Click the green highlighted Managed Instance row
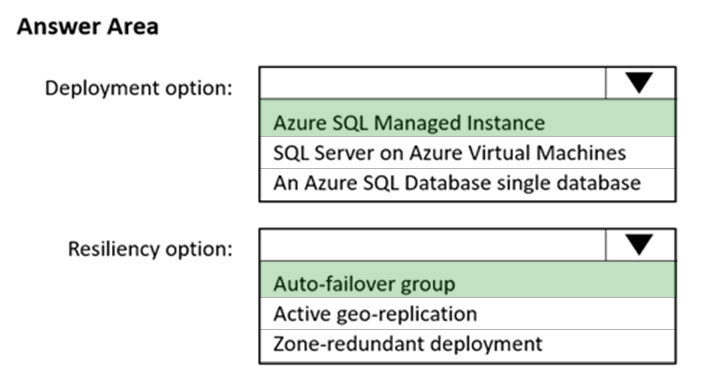The height and width of the screenshot is (379, 706). (467, 118)
